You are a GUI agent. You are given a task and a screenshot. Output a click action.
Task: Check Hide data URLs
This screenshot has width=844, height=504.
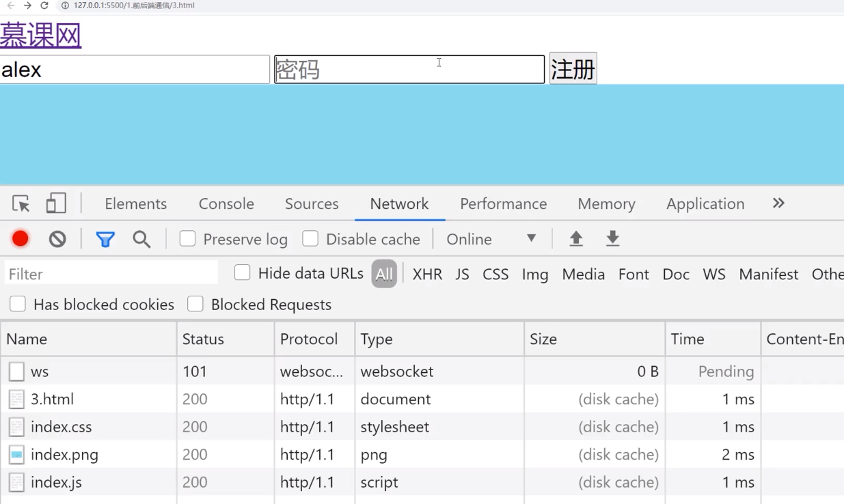[x=242, y=273]
